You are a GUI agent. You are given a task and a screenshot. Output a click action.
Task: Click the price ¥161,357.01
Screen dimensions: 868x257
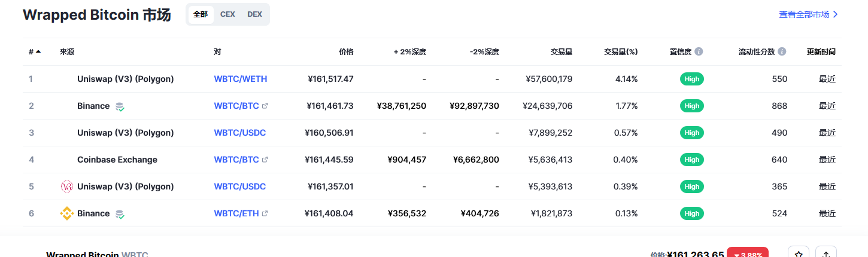tap(330, 186)
